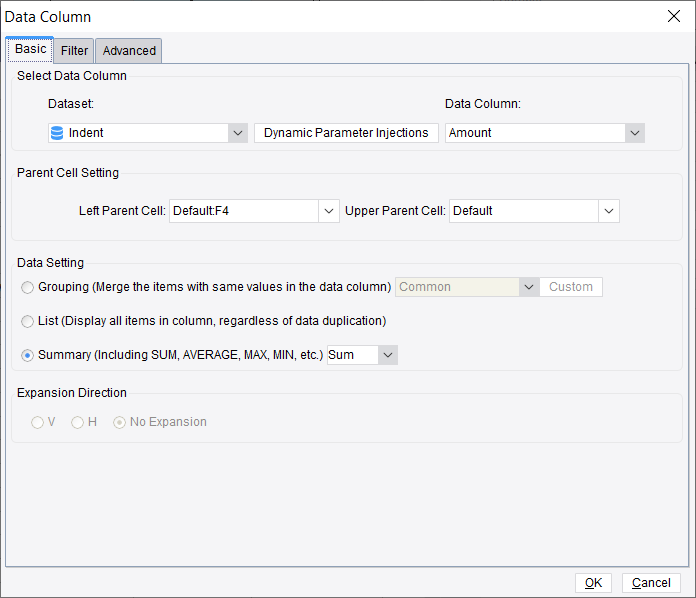The image size is (696, 598).
Task: Confirm with the OK button
Action: click(593, 582)
